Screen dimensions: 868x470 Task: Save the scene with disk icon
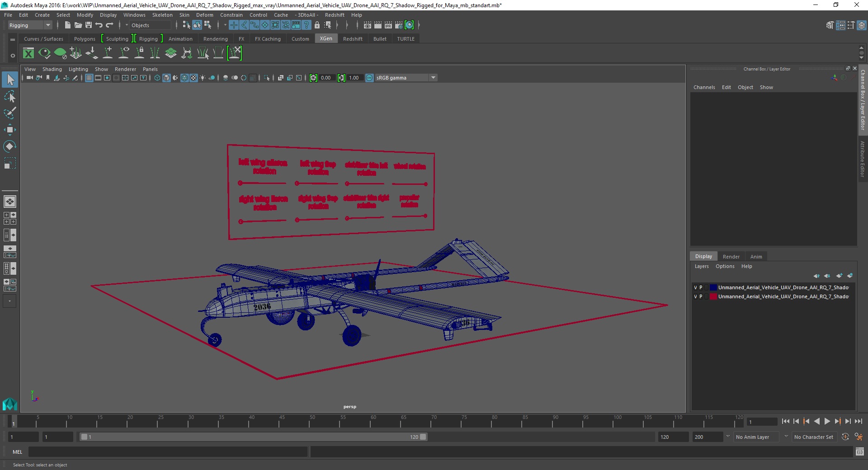(x=89, y=25)
